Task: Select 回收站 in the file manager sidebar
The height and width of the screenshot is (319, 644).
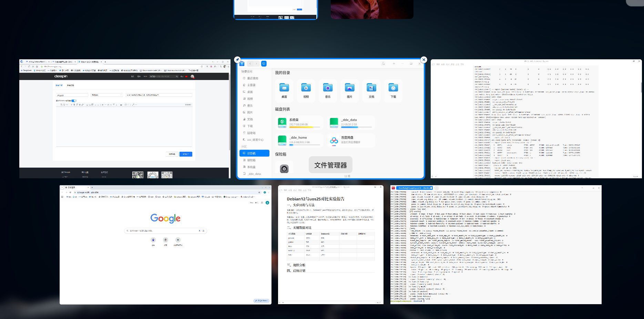Action: (x=254, y=133)
